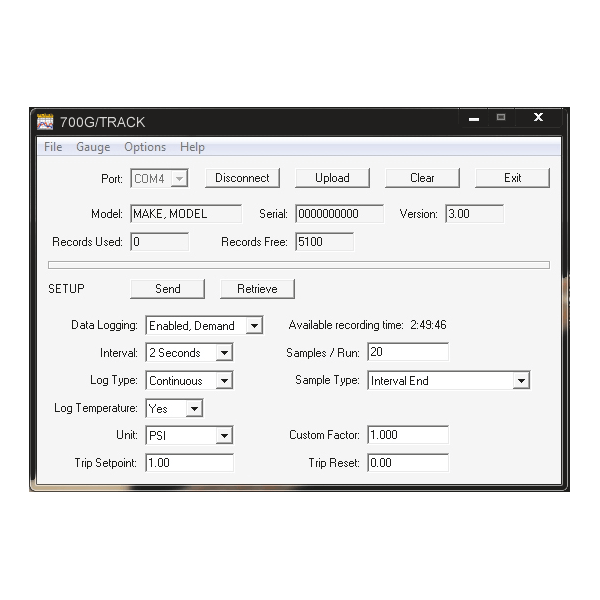Click the Trip Setpoint field
The height and width of the screenshot is (600, 600).
click(189, 463)
